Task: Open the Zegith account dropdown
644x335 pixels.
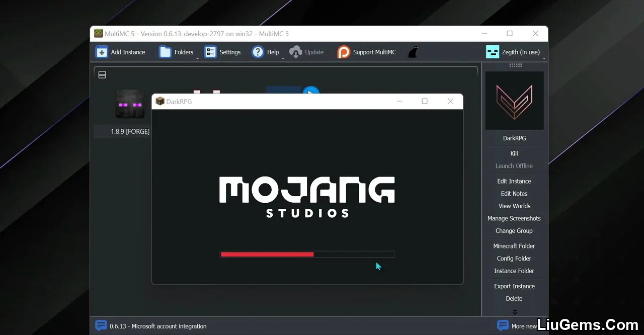Action: point(515,52)
